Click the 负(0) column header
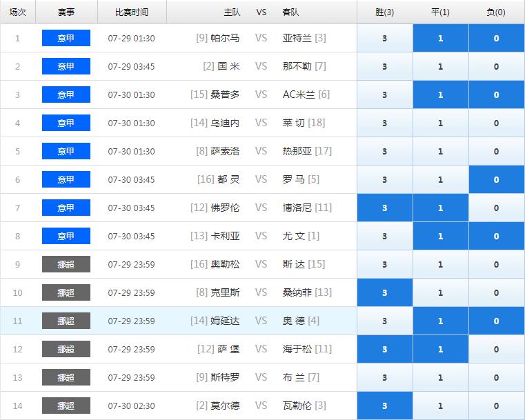This screenshot has width=525, height=420. coord(496,12)
